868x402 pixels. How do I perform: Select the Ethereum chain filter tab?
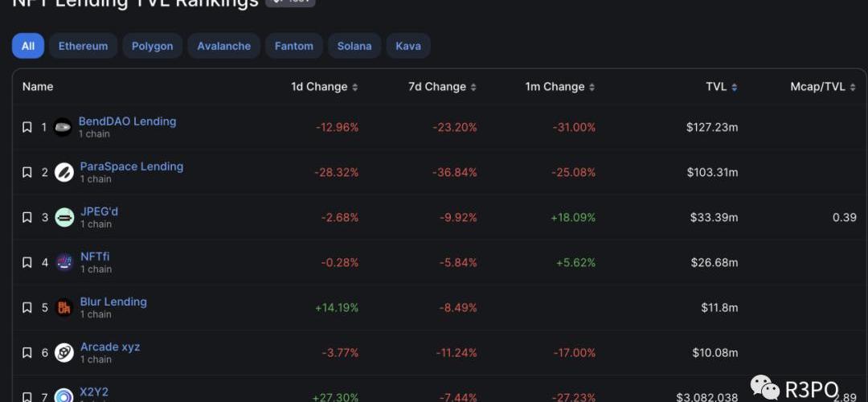(x=83, y=46)
